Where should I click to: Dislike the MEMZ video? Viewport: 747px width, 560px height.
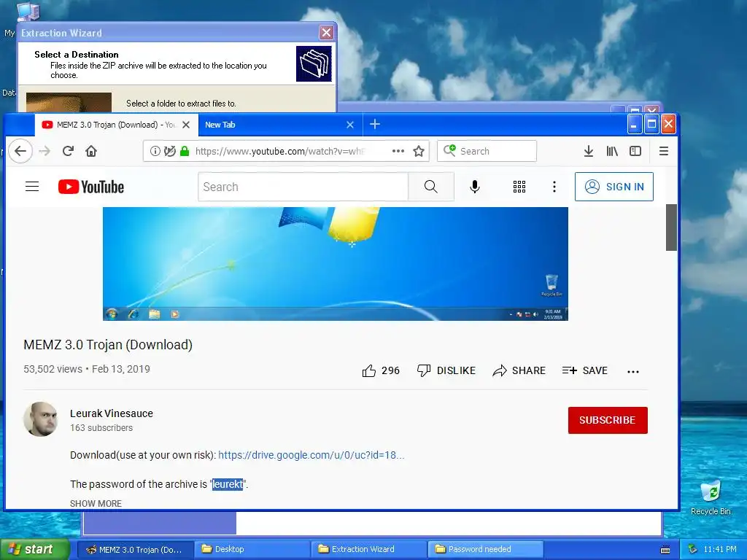(x=446, y=370)
